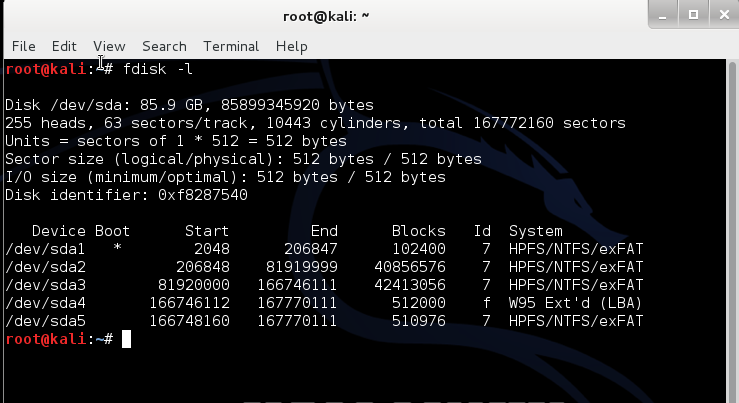Click start sector 166746112
The image size is (739, 403).
click(x=189, y=303)
